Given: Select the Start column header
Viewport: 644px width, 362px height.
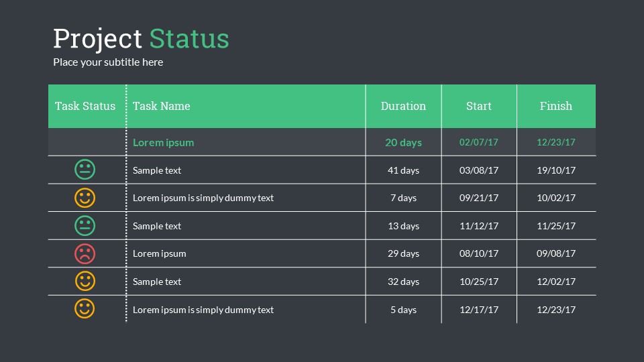Looking at the screenshot, I should pos(479,106).
